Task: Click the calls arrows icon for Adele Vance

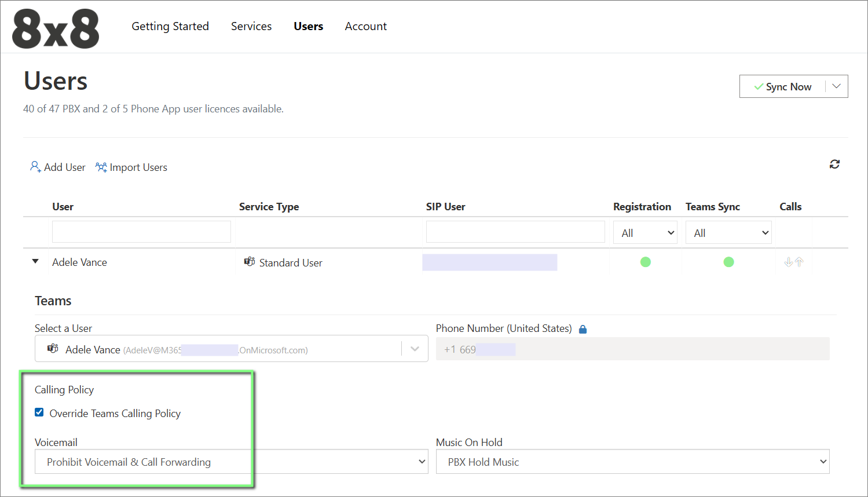Action: pyautogui.click(x=793, y=262)
